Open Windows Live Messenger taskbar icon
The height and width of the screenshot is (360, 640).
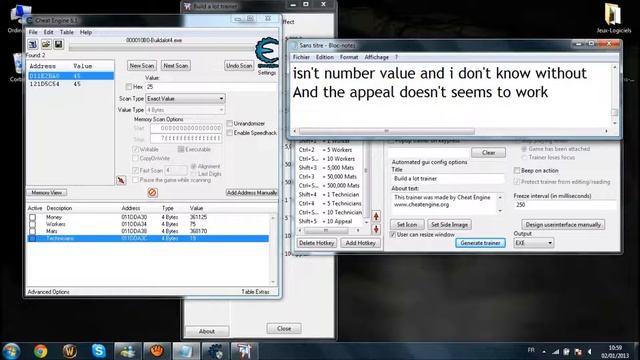(128, 351)
